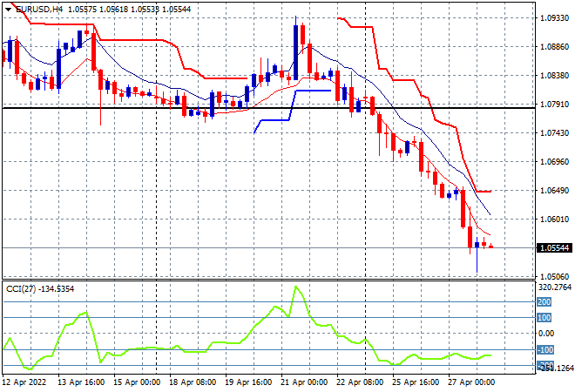575x392 pixels.
Task: Click the green CCI line peak
Action: pos(295,287)
